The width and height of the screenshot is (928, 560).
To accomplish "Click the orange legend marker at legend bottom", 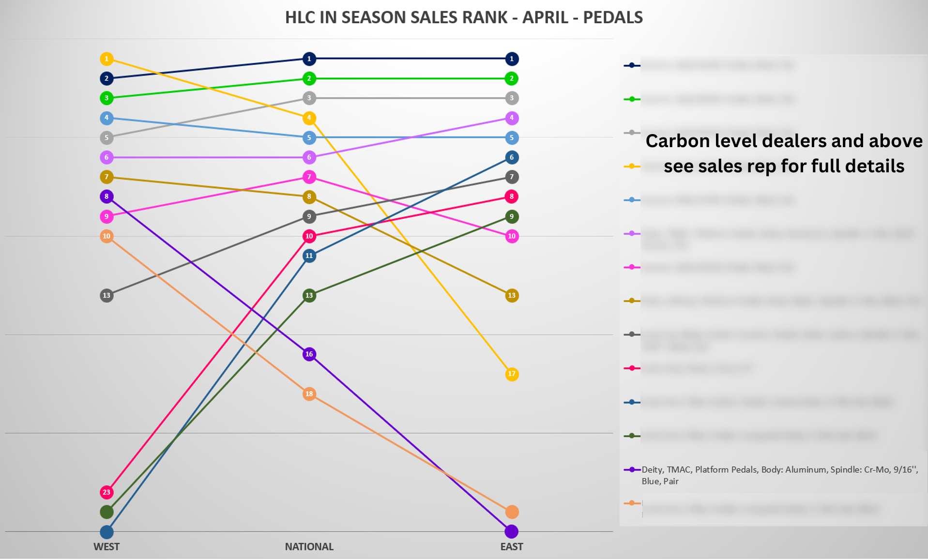I will (632, 503).
